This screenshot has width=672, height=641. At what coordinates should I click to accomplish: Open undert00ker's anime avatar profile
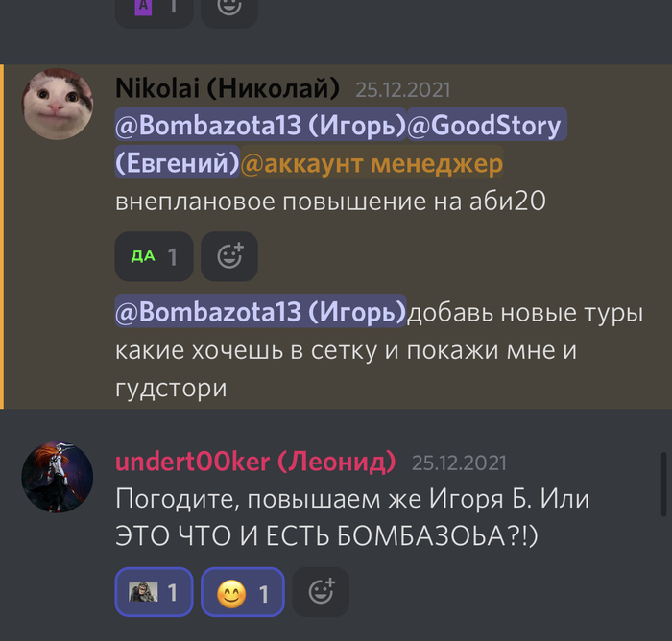pos(58,477)
